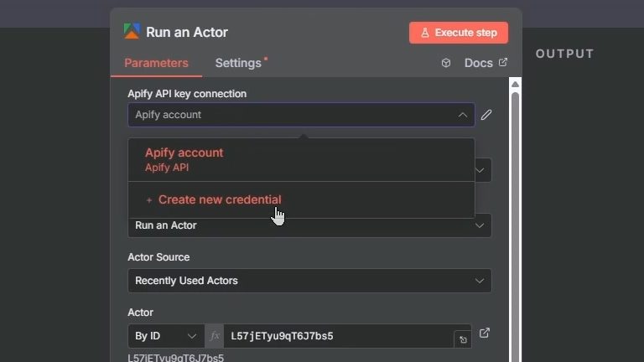Select Create new credential option
644x362 pixels.
click(219, 199)
